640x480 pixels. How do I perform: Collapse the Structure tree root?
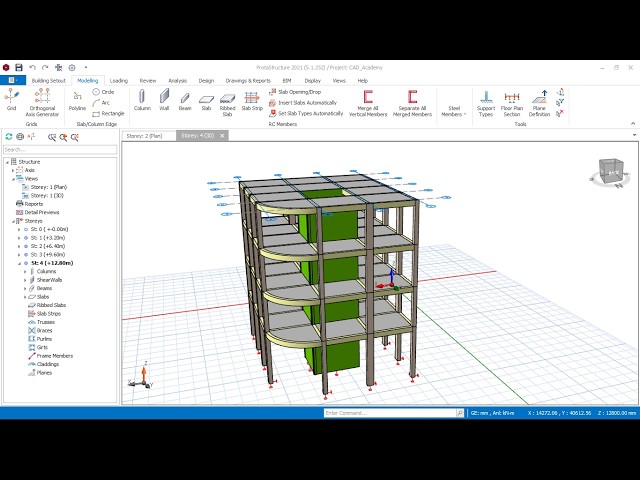click(7, 162)
